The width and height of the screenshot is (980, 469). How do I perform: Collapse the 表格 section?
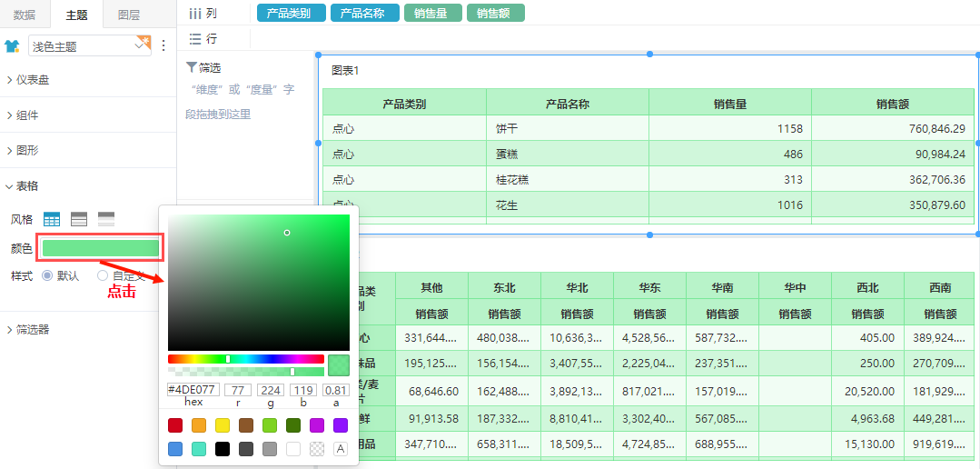click(x=23, y=185)
